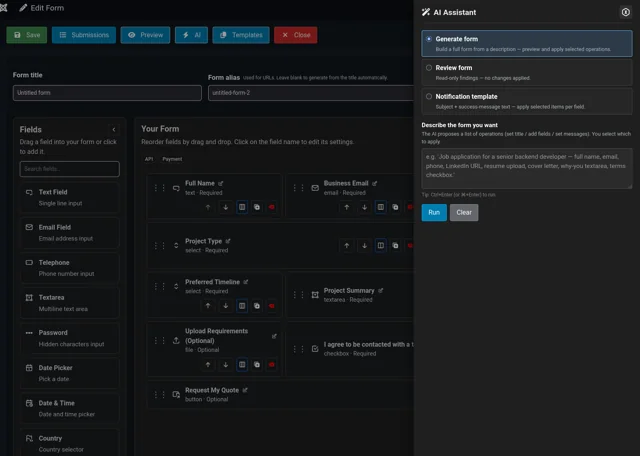Click the Form alias input
The width and height of the screenshot is (640, 456).
pos(311,93)
